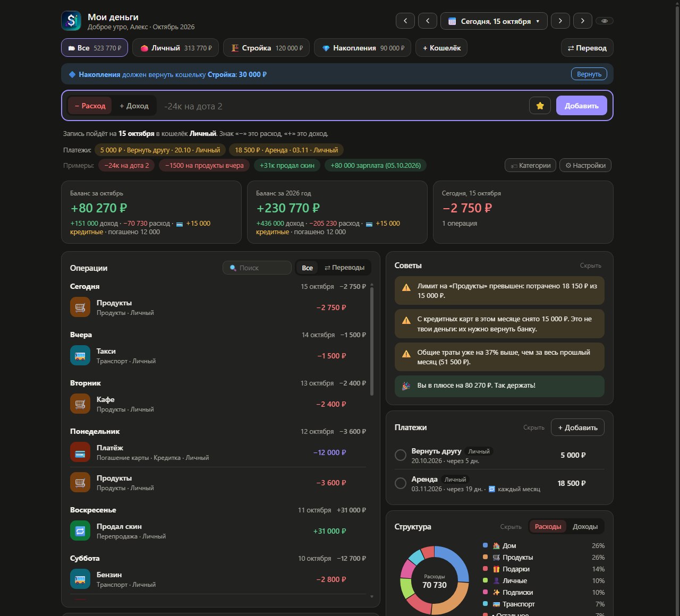Click the party icon in the 80 270 ₽ tip
The image size is (680, 616).
tap(406, 386)
